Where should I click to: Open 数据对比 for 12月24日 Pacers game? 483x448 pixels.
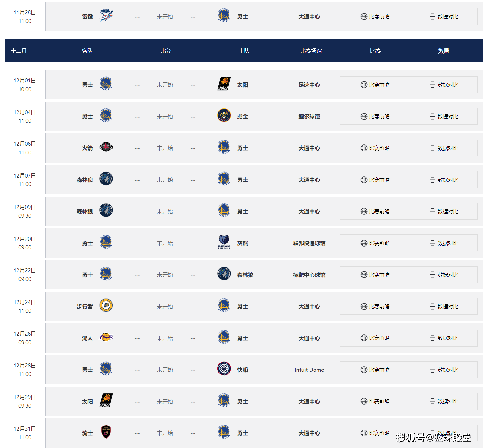[443, 307]
